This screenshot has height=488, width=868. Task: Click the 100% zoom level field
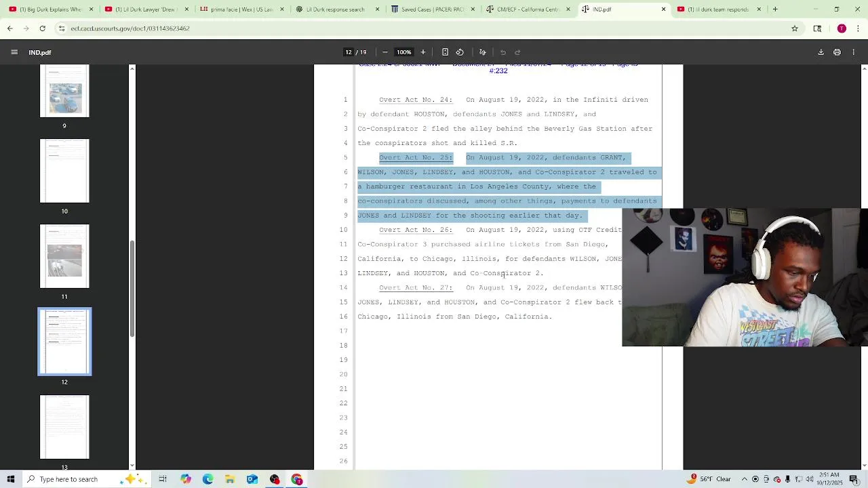pyautogui.click(x=404, y=52)
